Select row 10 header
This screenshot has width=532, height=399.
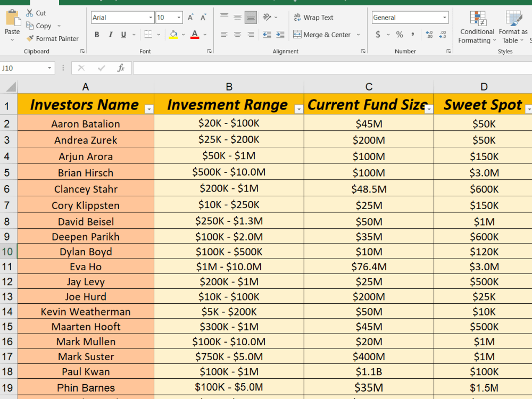coord(8,252)
